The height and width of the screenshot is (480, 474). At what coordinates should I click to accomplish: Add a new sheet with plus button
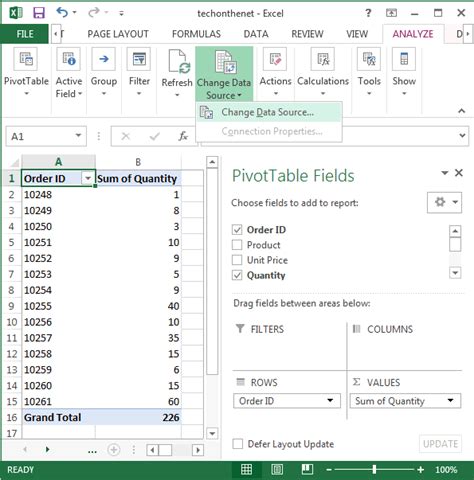click(114, 450)
